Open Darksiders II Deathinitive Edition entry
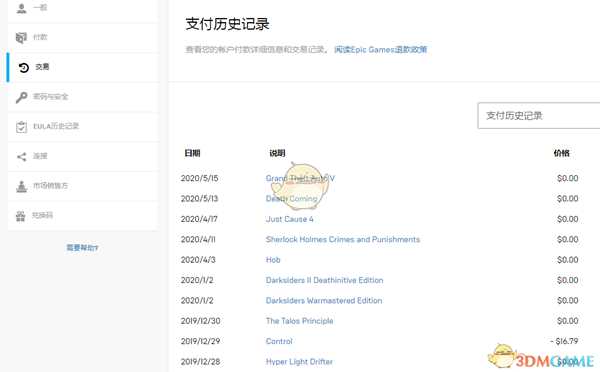This screenshot has height=372, width=600. coord(324,280)
